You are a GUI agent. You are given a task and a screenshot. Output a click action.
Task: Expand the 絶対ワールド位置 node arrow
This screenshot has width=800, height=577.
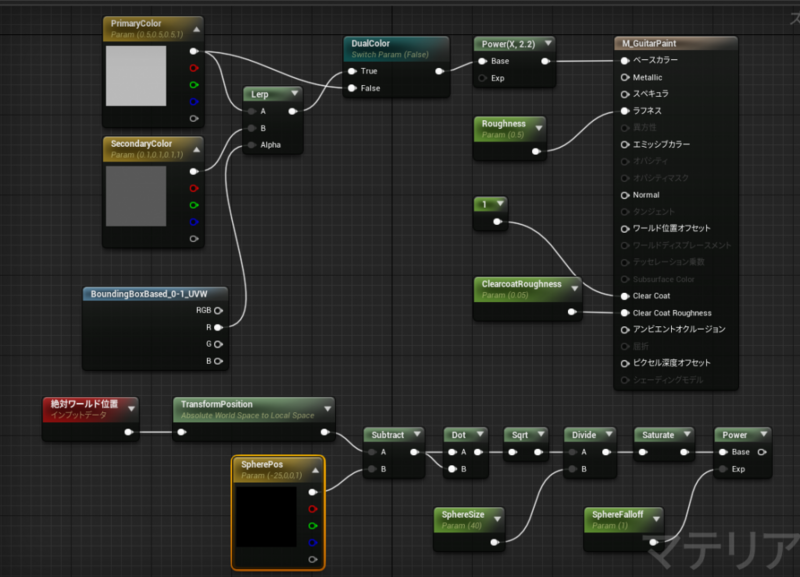click(x=132, y=409)
